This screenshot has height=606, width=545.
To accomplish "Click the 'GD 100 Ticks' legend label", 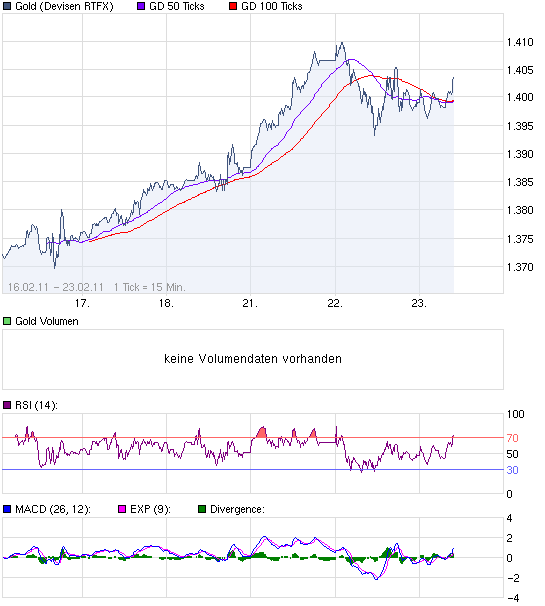I will coord(272,6).
